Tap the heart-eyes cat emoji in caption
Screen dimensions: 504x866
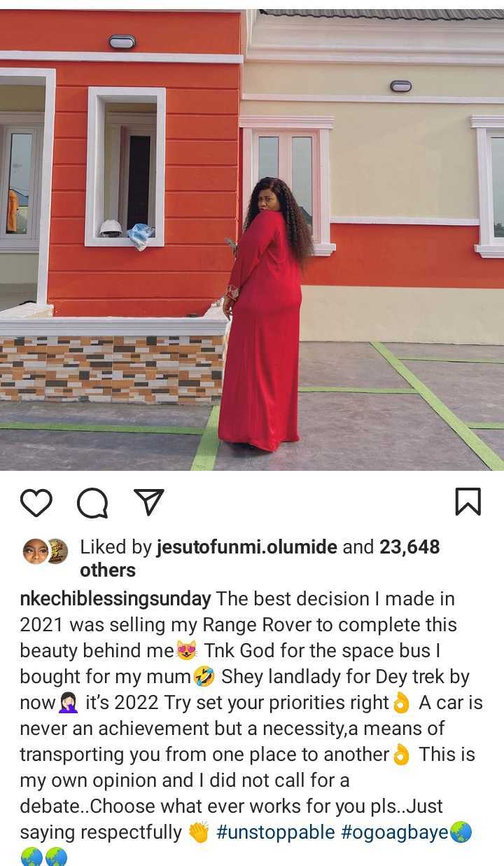click(x=187, y=651)
